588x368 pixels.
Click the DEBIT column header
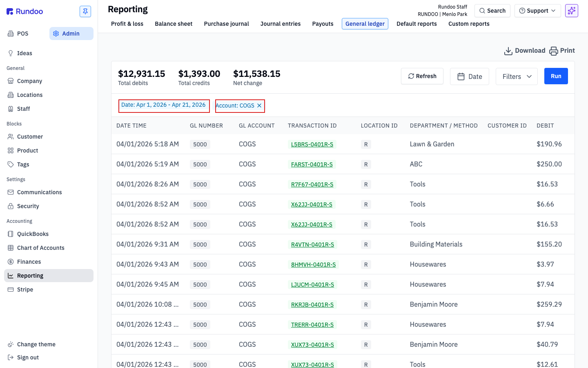545,126
